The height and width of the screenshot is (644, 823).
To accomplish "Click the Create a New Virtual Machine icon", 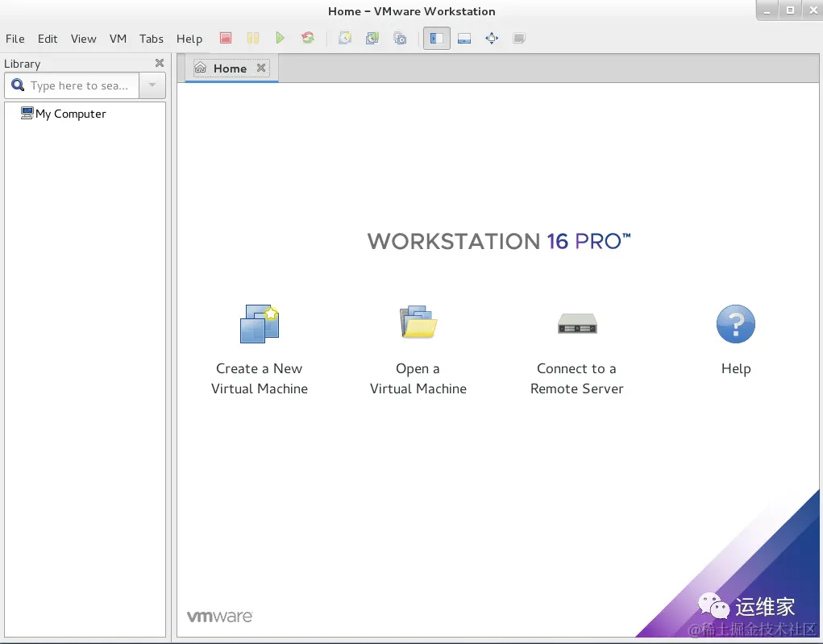I will (x=260, y=323).
